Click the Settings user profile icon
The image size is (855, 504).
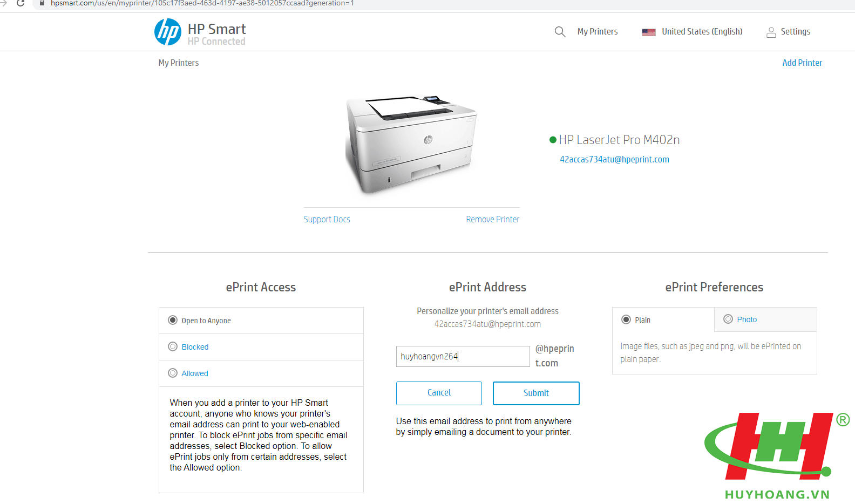(771, 32)
